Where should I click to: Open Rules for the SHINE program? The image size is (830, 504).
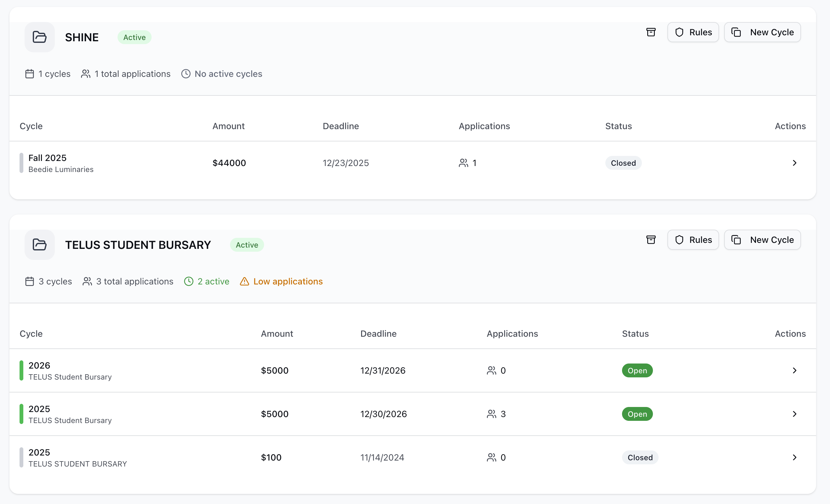click(693, 32)
